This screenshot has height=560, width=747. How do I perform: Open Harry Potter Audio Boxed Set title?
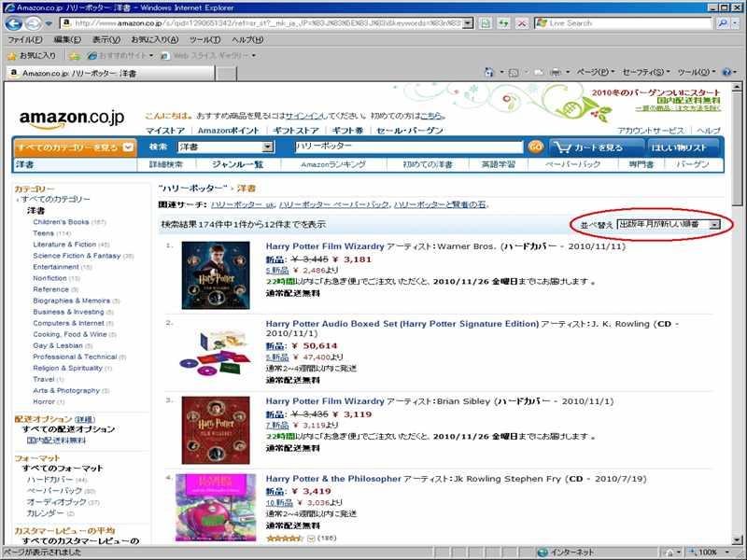(402, 324)
